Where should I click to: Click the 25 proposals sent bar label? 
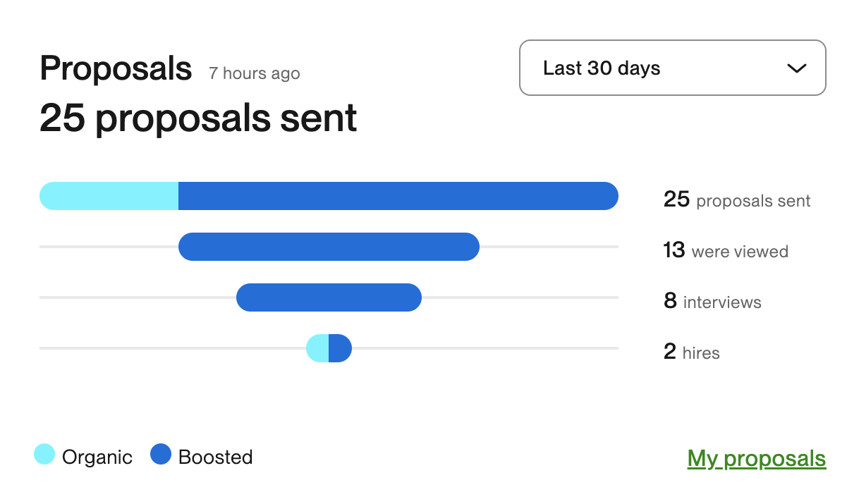click(x=736, y=201)
